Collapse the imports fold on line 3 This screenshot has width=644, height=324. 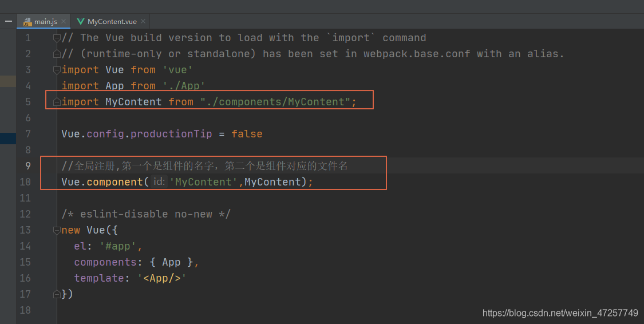click(x=57, y=70)
